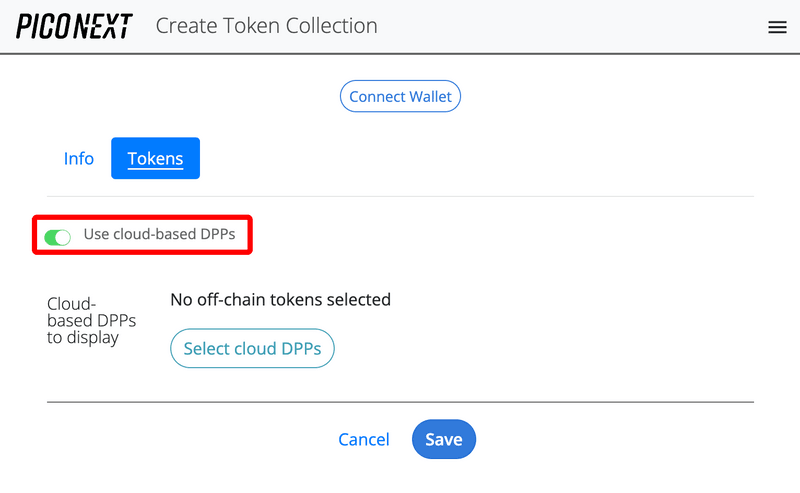Save the token collection

(443, 439)
